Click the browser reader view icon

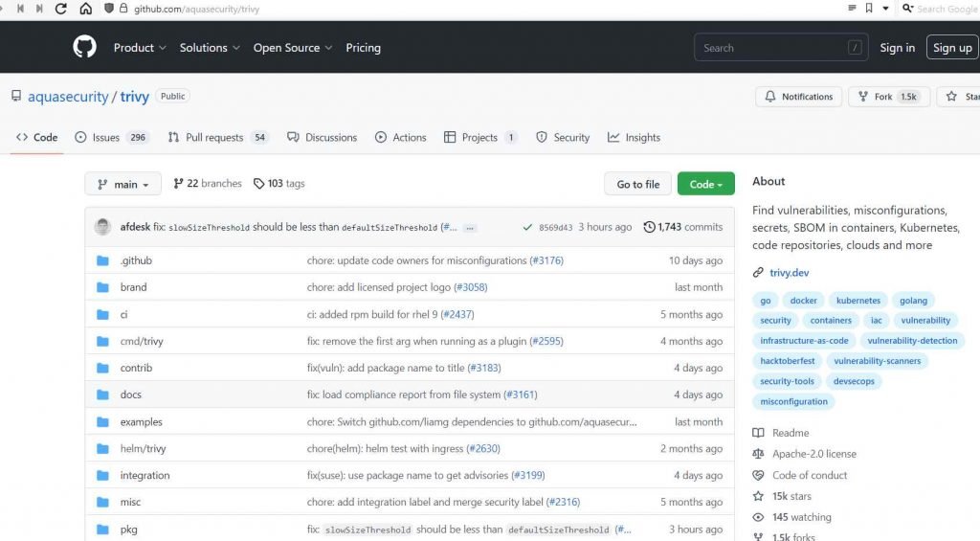click(852, 8)
